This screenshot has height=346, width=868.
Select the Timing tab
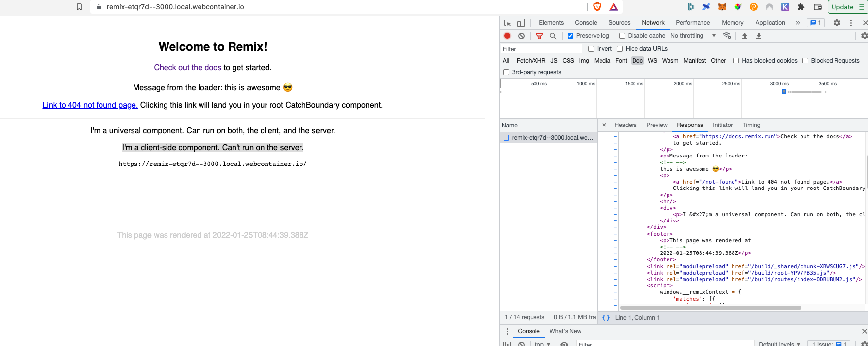point(751,125)
